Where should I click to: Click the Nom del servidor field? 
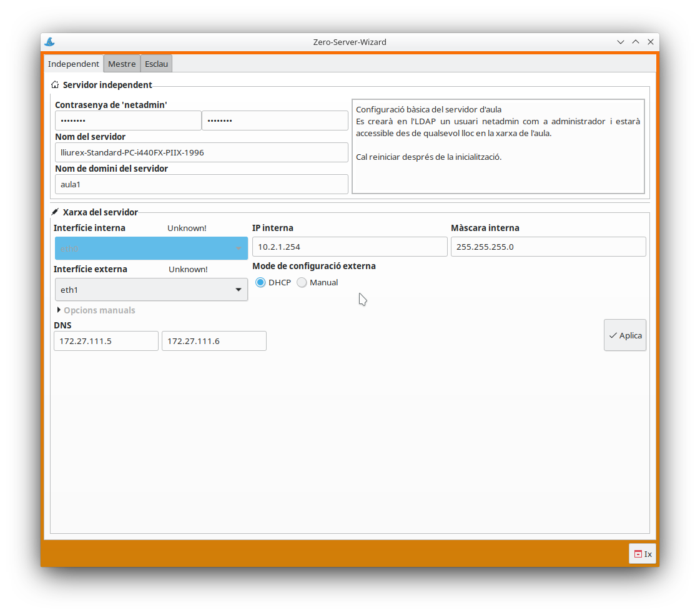[x=201, y=152]
